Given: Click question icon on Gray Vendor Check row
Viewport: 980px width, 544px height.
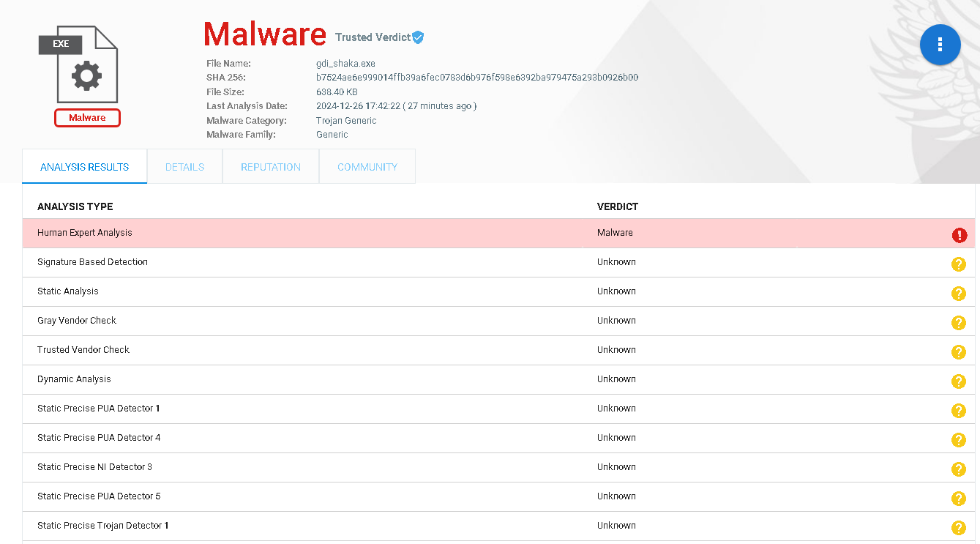Looking at the screenshot, I should 958,323.
